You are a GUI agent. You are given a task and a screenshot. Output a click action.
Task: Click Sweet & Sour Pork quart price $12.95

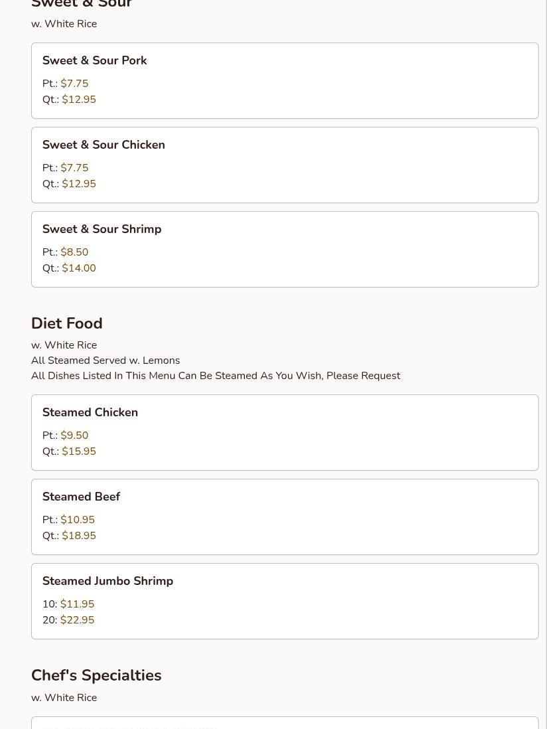coord(79,100)
